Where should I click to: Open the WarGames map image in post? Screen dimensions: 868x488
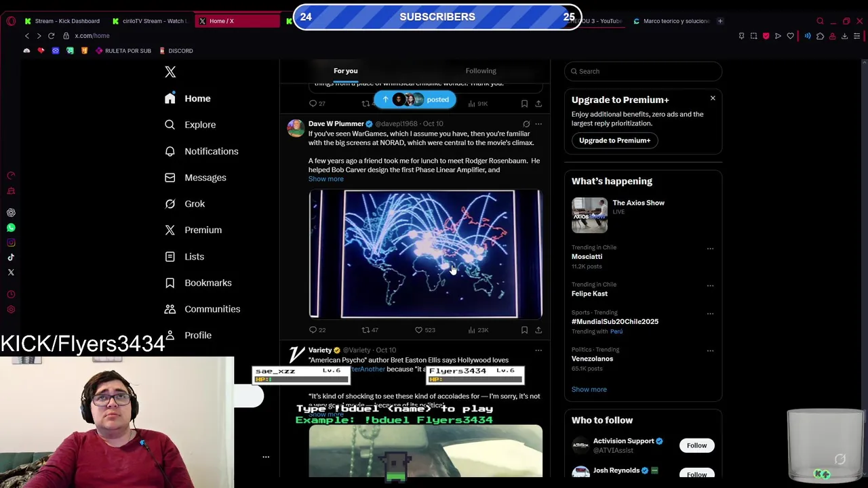(425, 254)
